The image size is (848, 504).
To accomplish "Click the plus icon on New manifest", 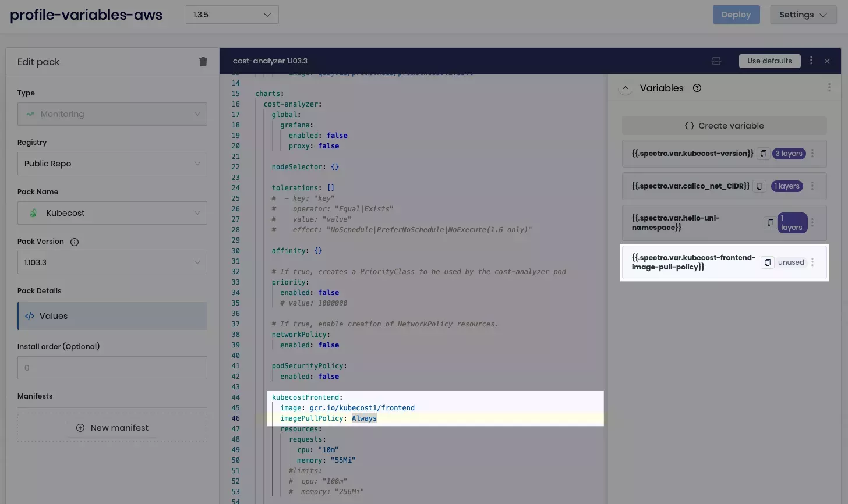I will (x=79, y=427).
